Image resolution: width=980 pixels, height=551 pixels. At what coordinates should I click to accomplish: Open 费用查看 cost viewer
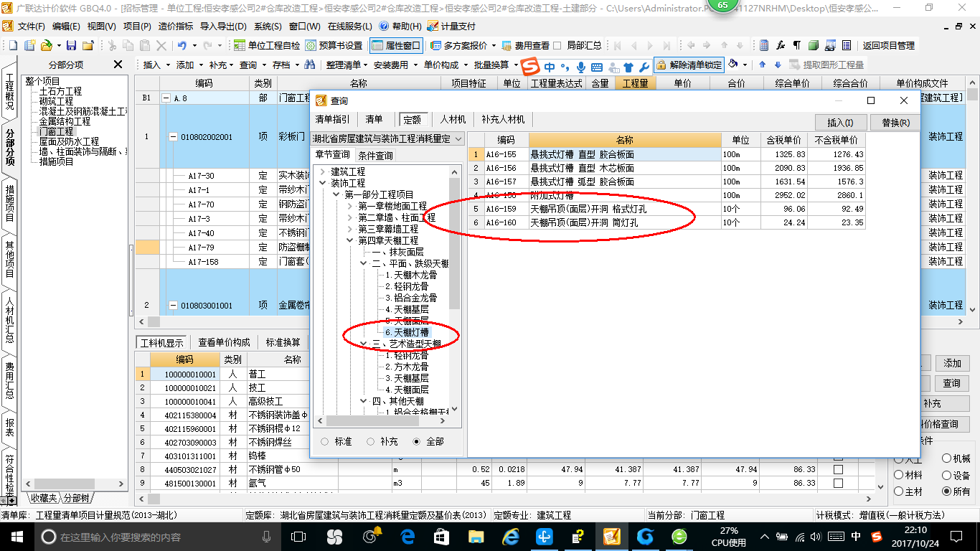pos(525,45)
